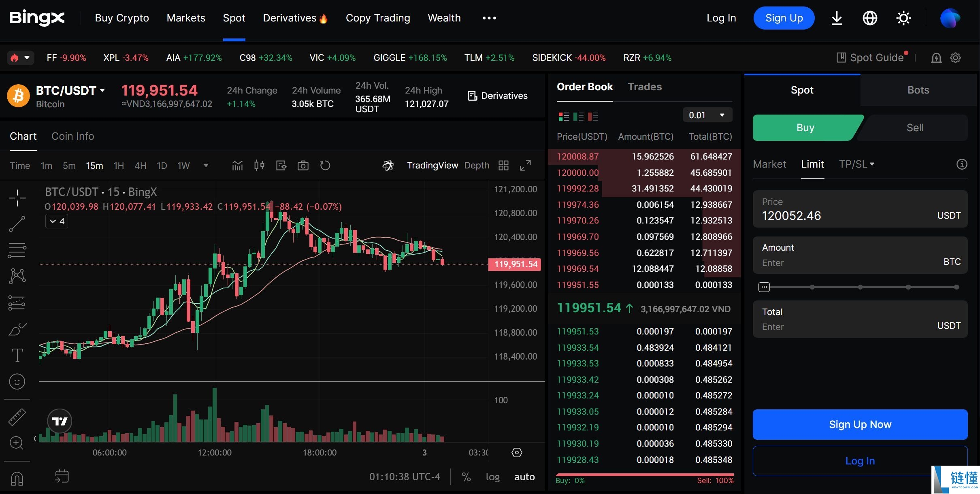Image resolution: width=980 pixels, height=494 pixels.
Task: Set amount slider to middle 50% mark
Action: tap(860, 287)
